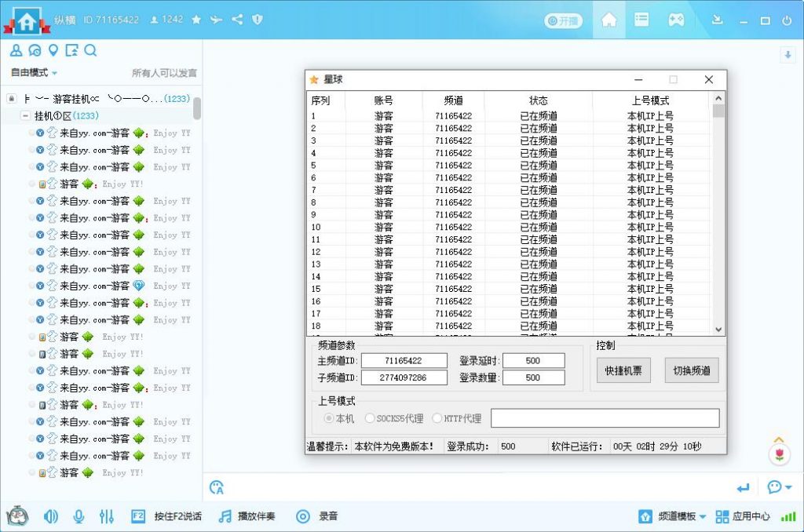Open the shield security icon
Screen dimensions: 804x532
click(258, 20)
